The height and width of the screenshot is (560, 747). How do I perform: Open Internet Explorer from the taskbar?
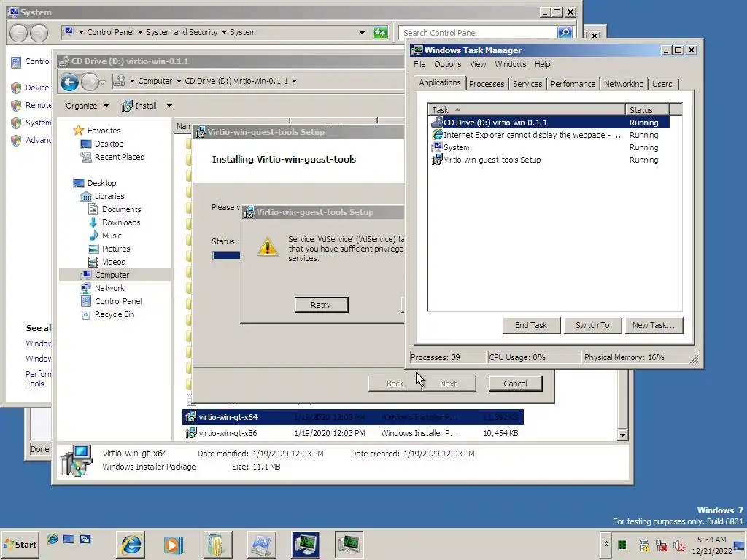coord(131,544)
